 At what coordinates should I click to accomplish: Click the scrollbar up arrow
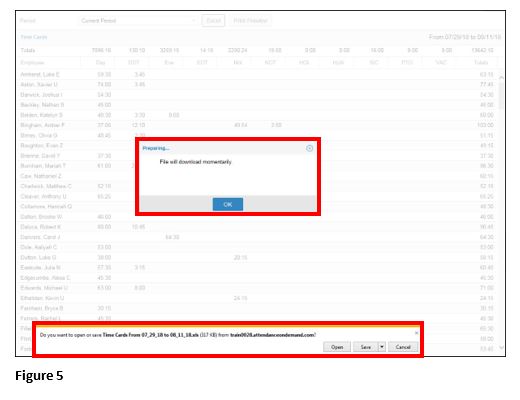501,77
